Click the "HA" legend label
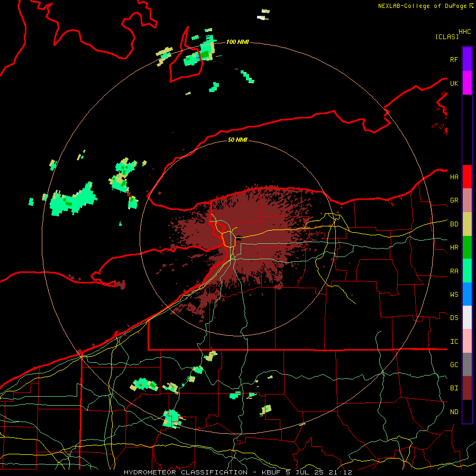The image size is (476, 476). [x=454, y=177]
